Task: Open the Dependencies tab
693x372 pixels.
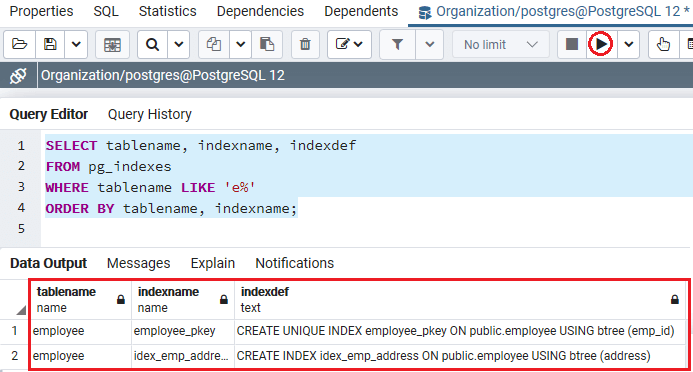Action: (260, 11)
